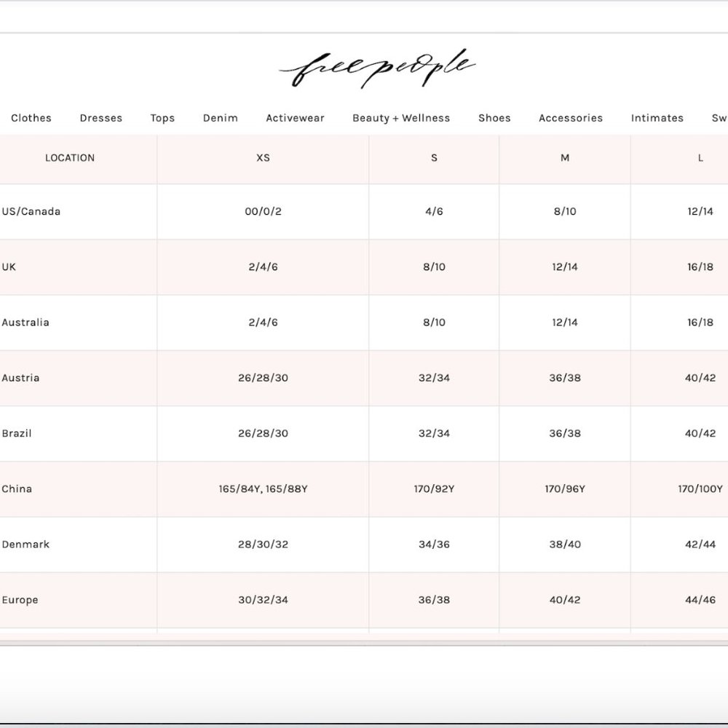Select US/Canada S value 4/6
This screenshot has width=728, height=728.
click(434, 211)
